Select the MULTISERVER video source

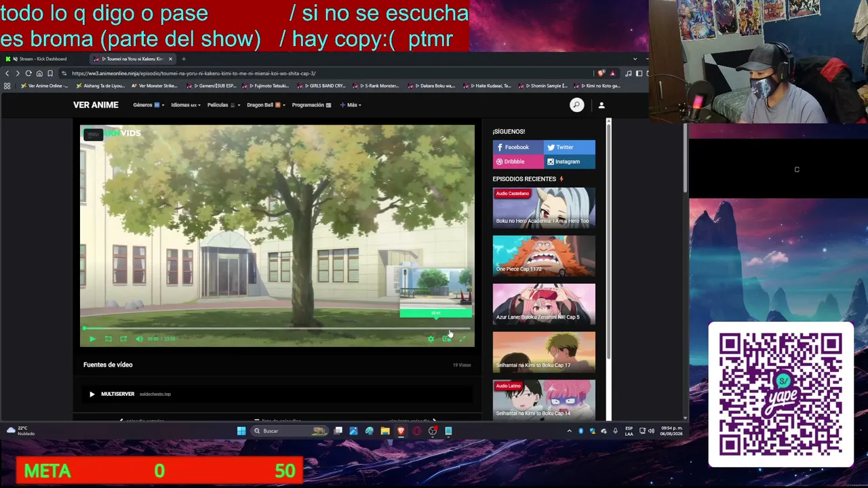click(x=277, y=394)
